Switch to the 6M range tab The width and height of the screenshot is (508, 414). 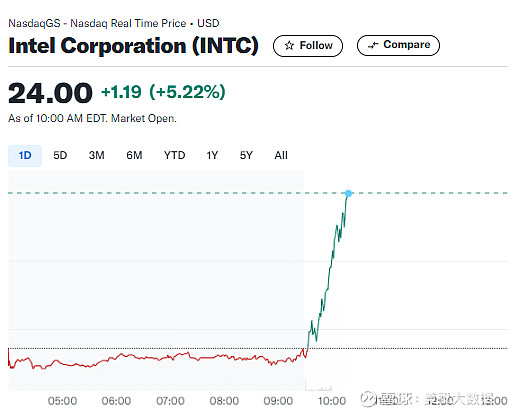(134, 155)
